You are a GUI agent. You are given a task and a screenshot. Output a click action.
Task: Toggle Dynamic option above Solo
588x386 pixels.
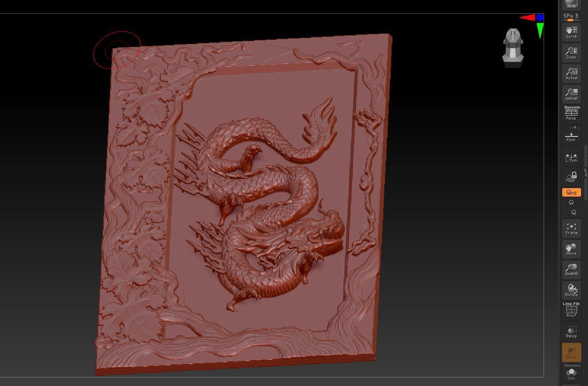point(572,365)
